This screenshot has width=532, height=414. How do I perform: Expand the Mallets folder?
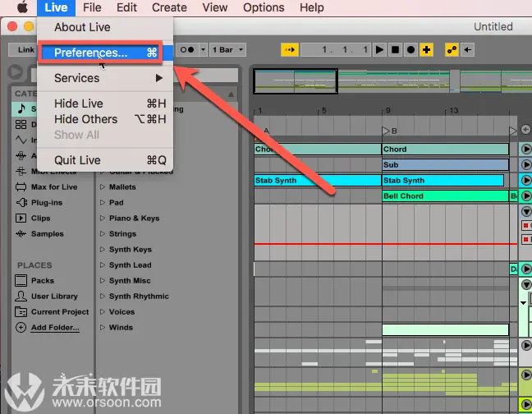103,187
